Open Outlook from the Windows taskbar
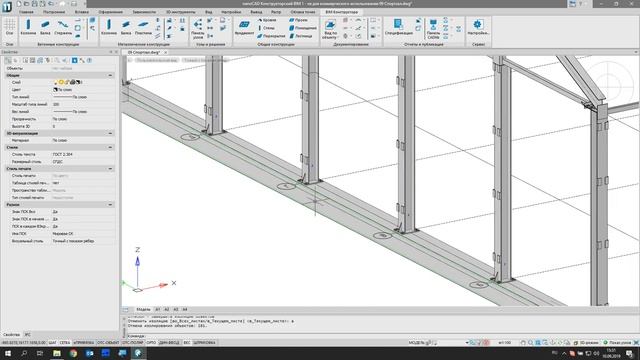 click(x=89, y=353)
